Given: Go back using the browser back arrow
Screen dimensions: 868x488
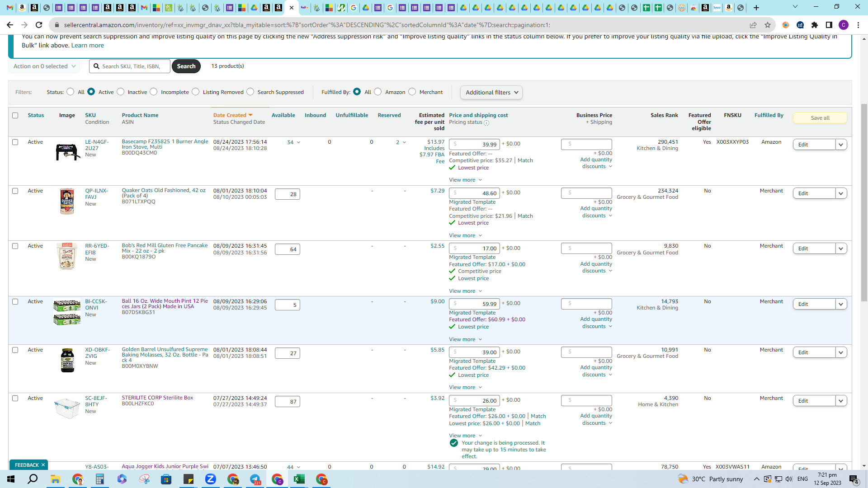Looking at the screenshot, I should click(x=10, y=25).
